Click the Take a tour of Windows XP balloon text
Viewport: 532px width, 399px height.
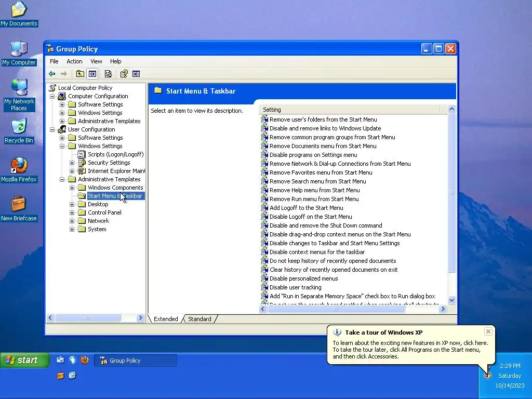click(x=384, y=332)
